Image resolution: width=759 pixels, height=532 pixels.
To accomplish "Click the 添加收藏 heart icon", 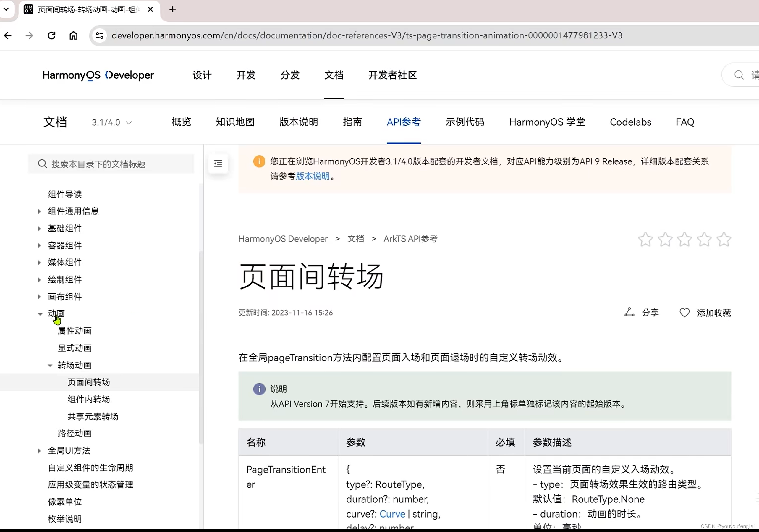I will (x=684, y=313).
